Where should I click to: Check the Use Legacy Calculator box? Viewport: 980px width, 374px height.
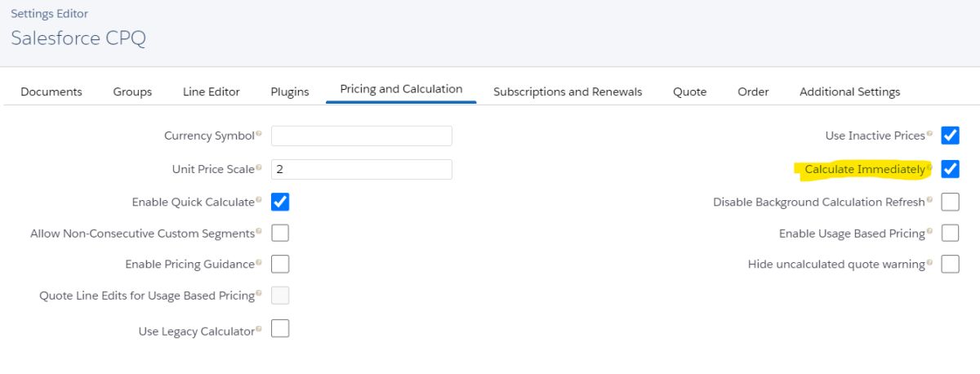280,329
